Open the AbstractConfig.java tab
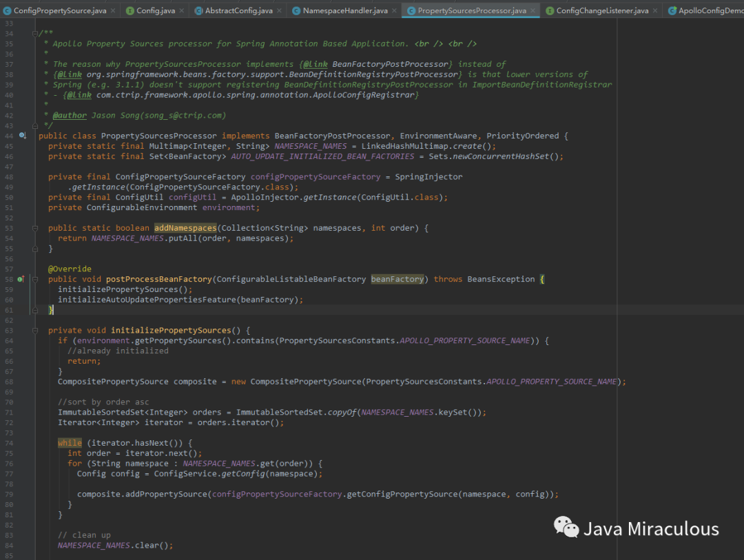744x560 pixels. (x=238, y=10)
